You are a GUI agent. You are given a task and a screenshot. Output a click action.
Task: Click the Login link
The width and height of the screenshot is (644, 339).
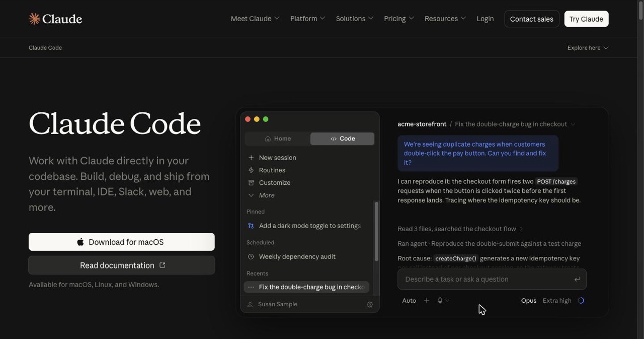(485, 19)
